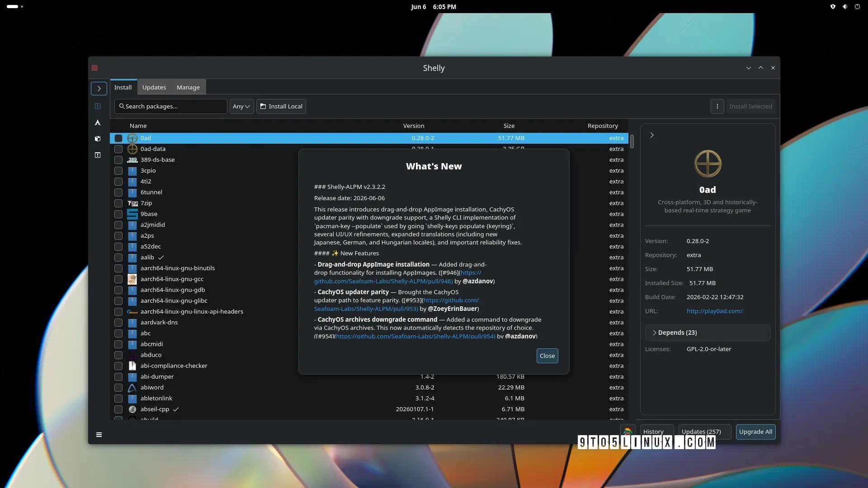Open the hamburger menu at bottom left
Image resolution: width=868 pixels, height=488 pixels.
tap(99, 435)
